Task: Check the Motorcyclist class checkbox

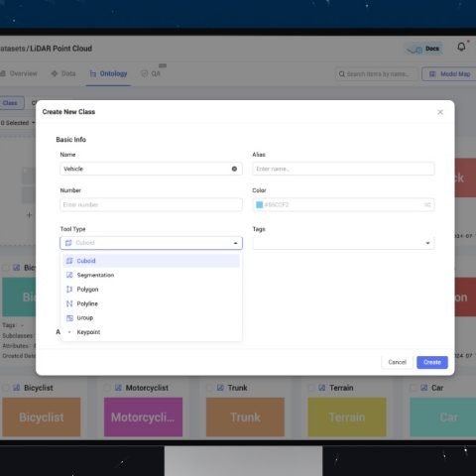Action: [107, 388]
